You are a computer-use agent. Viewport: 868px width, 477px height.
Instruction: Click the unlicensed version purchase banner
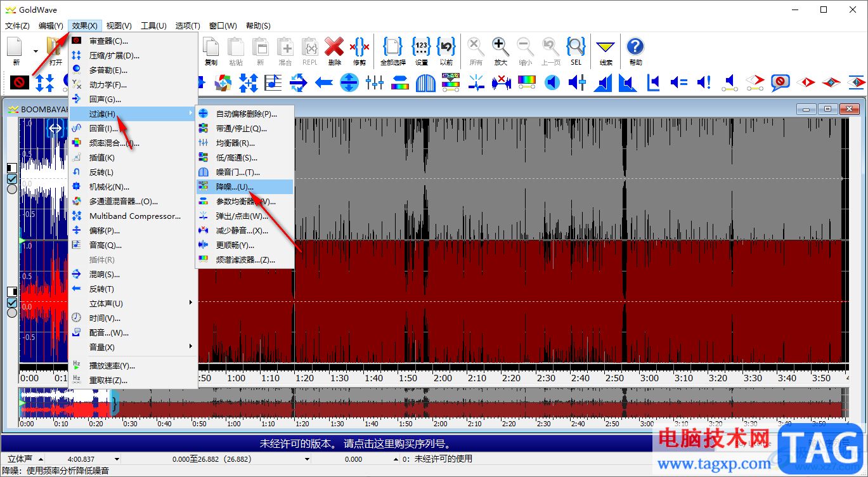coord(355,443)
